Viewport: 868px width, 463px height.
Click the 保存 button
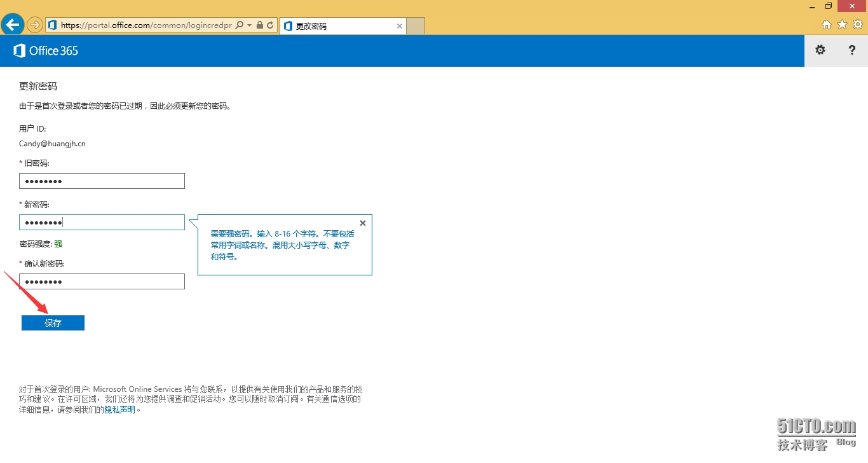(53, 323)
